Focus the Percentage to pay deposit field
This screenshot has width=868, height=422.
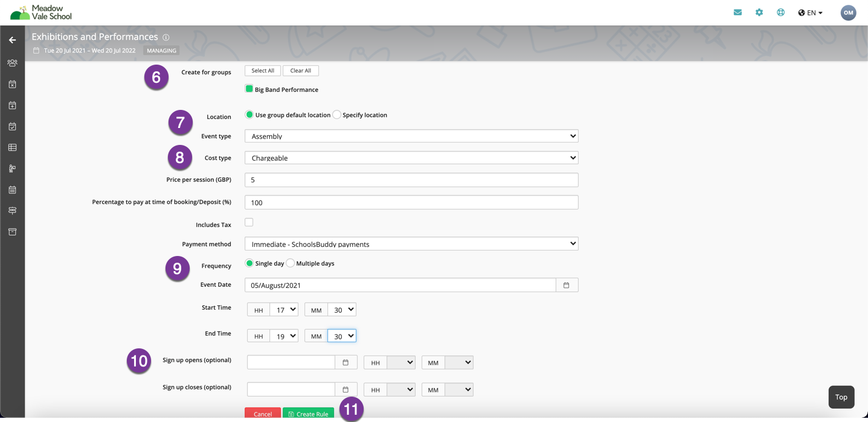pos(411,202)
